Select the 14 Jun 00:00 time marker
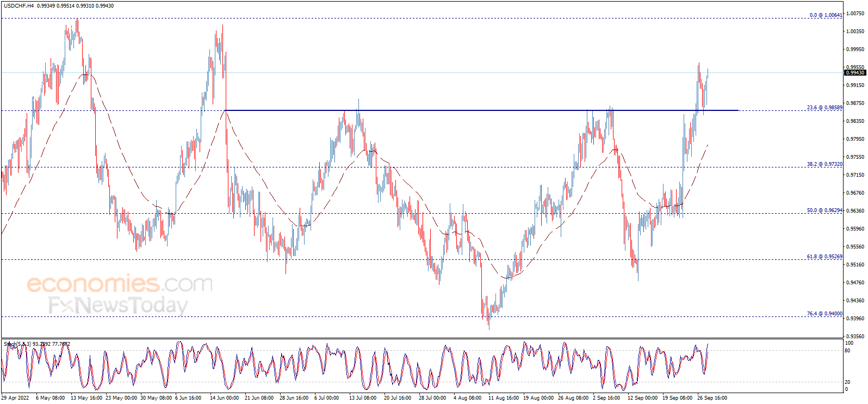The image size is (868, 404). (x=224, y=398)
